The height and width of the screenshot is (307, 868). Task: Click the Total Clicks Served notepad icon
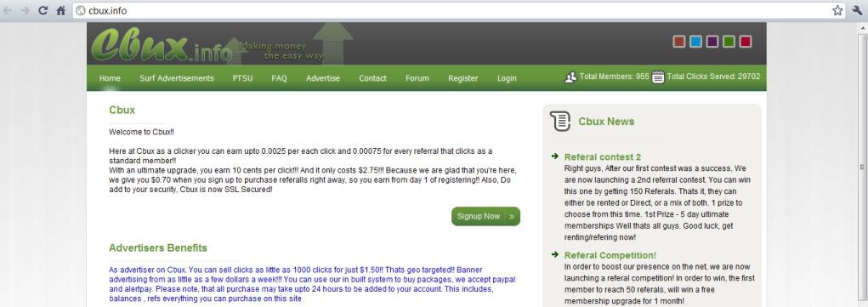coord(658,77)
